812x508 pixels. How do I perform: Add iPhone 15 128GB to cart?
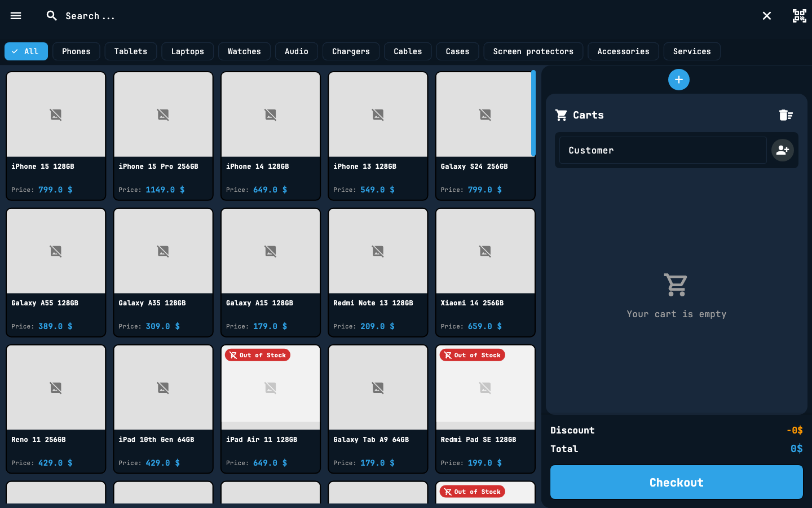[56, 136]
